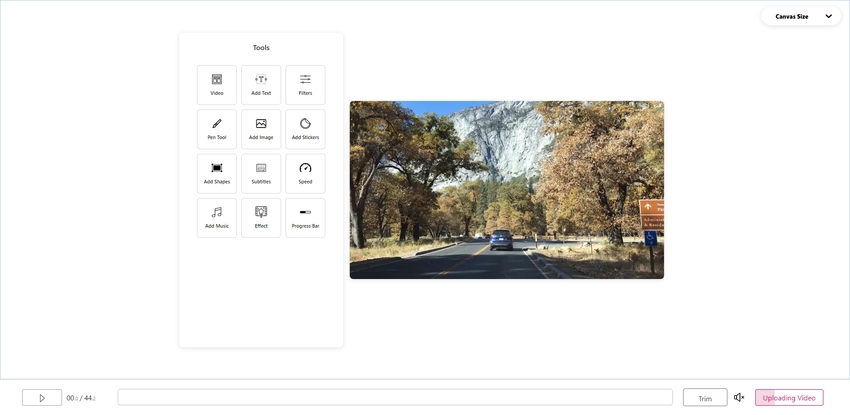
Task: Click the Trim button
Action: pyautogui.click(x=705, y=398)
